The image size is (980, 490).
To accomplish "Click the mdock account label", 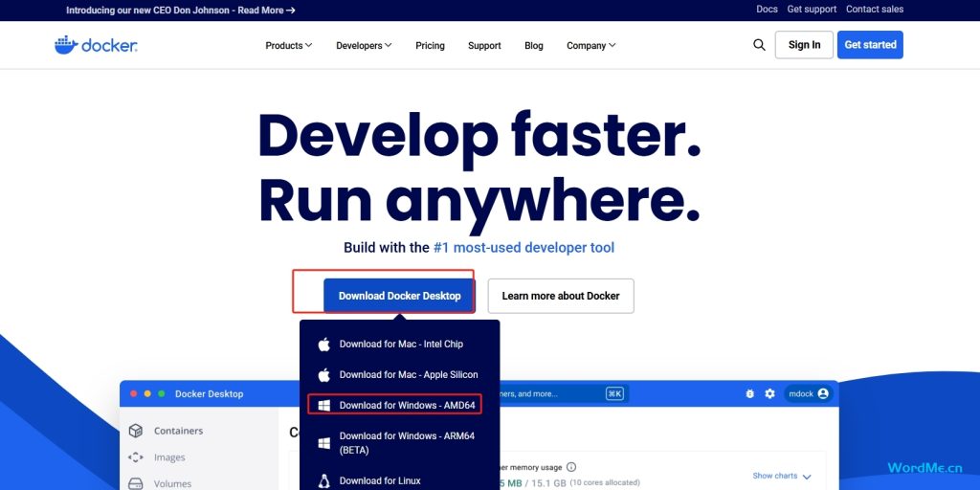I will 801,393.
